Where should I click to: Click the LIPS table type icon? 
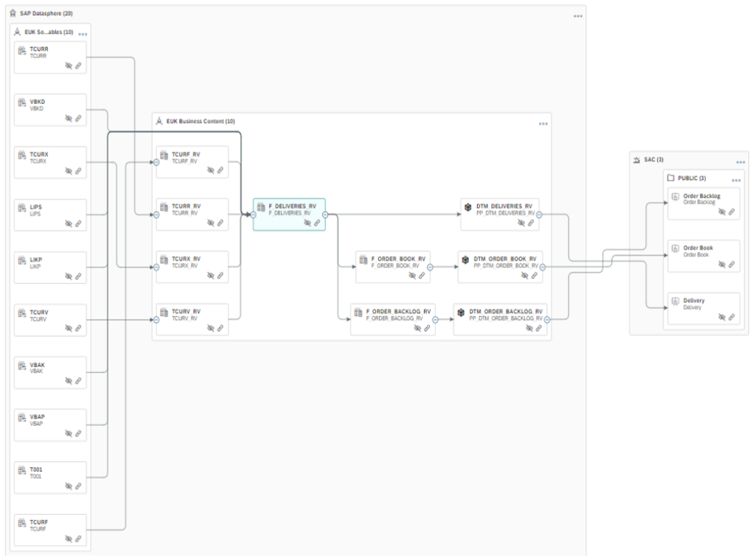(x=22, y=208)
